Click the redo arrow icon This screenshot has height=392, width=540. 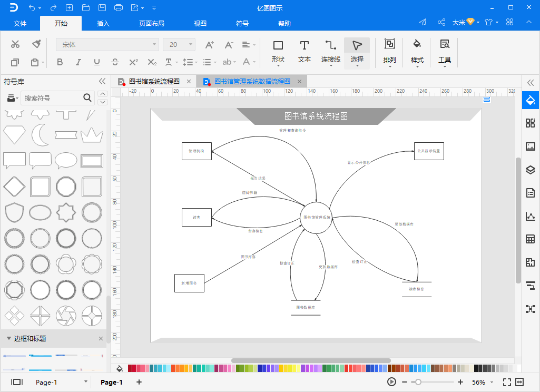point(53,7)
